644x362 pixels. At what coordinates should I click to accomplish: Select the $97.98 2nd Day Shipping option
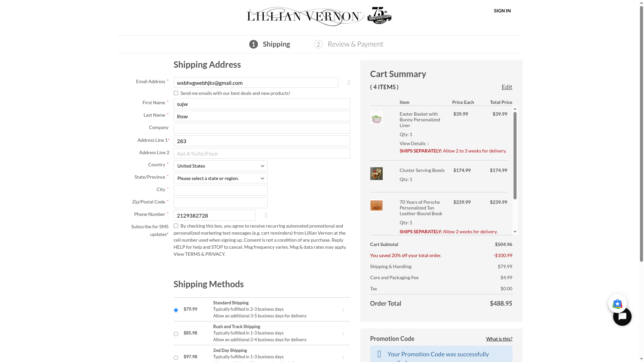tap(176, 358)
